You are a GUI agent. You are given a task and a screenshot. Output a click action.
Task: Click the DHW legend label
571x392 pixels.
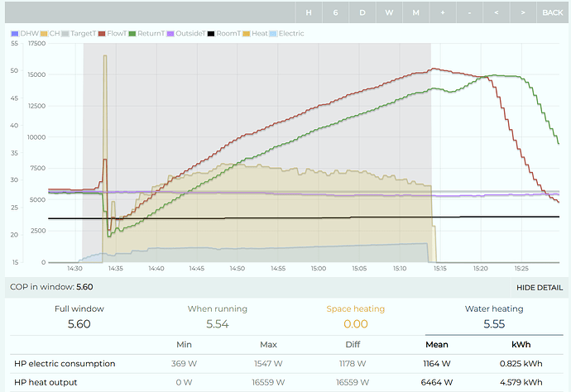[29, 33]
